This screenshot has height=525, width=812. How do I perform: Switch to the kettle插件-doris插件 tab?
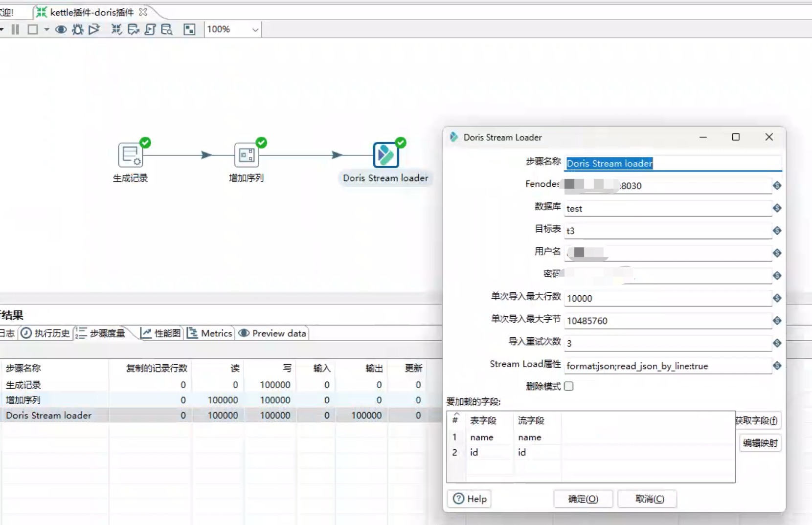pyautogui.click(x=91, y=12)
